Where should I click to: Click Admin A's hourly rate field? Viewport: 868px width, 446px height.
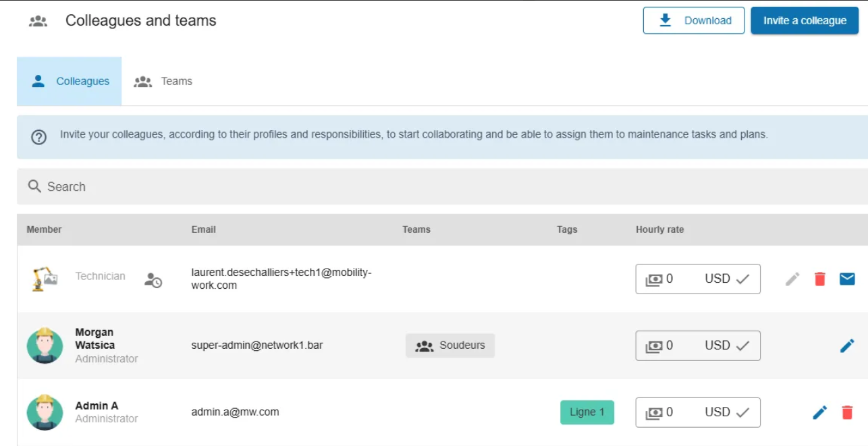click(698, 412)
